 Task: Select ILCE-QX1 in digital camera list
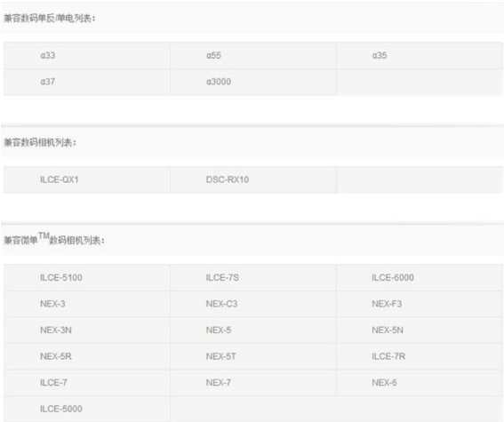pos(87,179)
